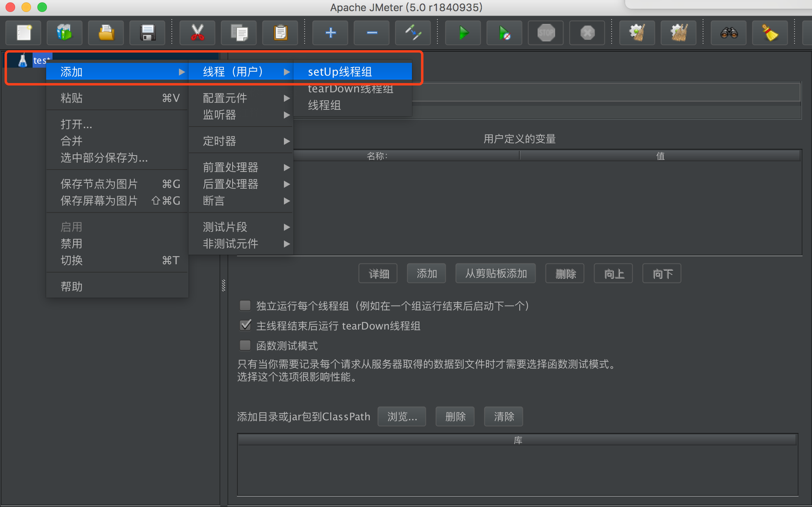Expand the 监听器 submenu
Screen dimensions: 812x507
[241, 115]
